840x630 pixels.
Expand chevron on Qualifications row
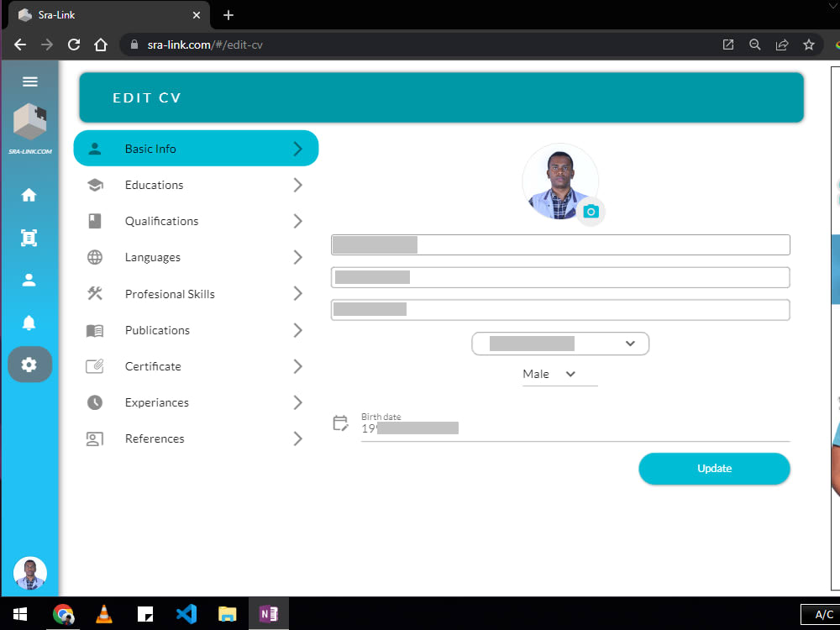coord(298,221)
